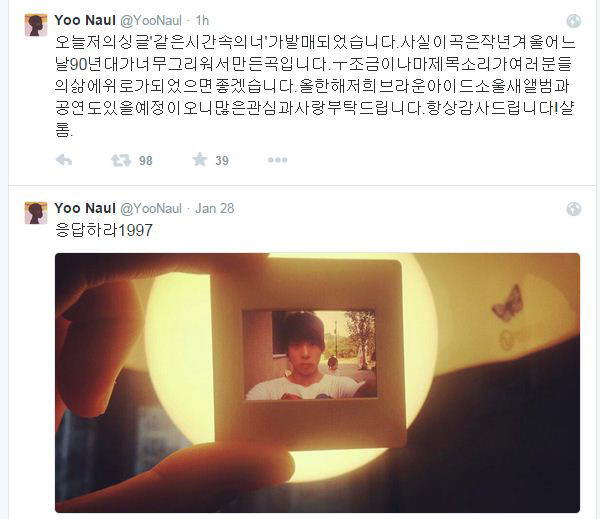The height and width of the screenshot is (519, 600).
Task: Click the 98 retweet count
Action: click(146, 161)
